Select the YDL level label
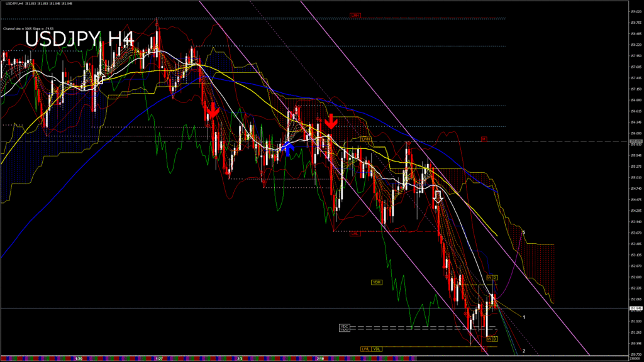The height and width of the screenshot is (362, 644). pos(376,349)
